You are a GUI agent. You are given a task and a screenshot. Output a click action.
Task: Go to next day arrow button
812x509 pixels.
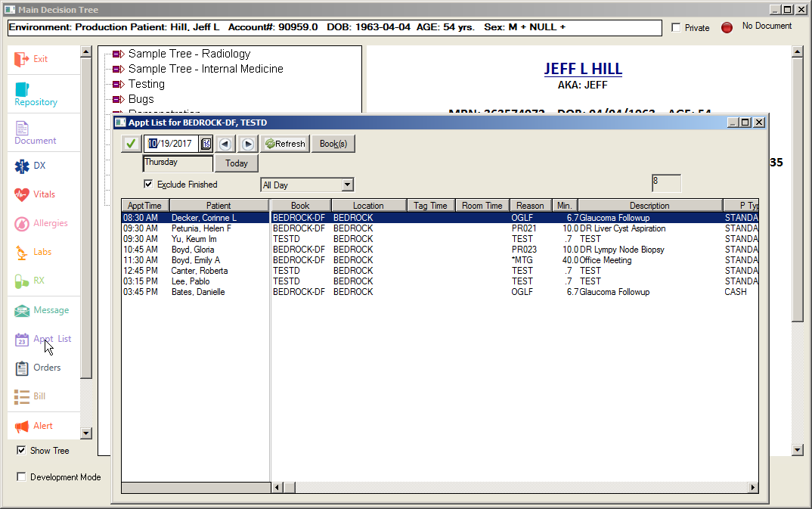(247, 144)
